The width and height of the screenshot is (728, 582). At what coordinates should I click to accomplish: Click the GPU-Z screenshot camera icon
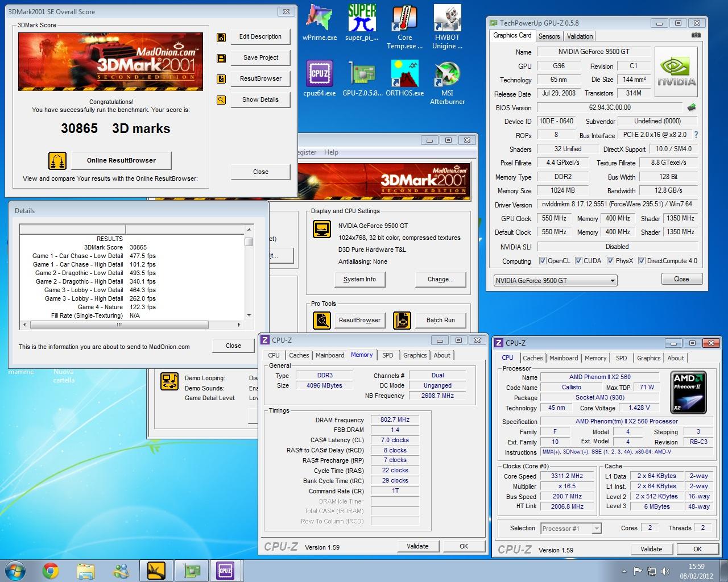point(696,35)
